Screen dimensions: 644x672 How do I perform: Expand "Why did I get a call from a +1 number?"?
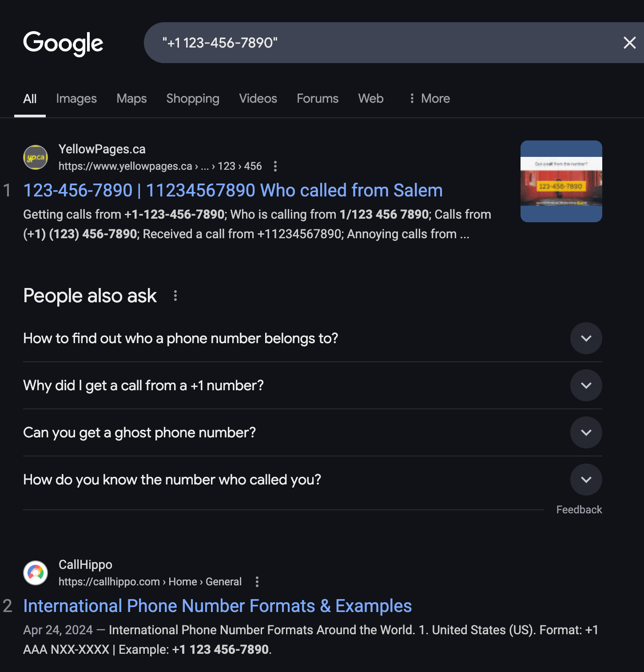[586, 385]
